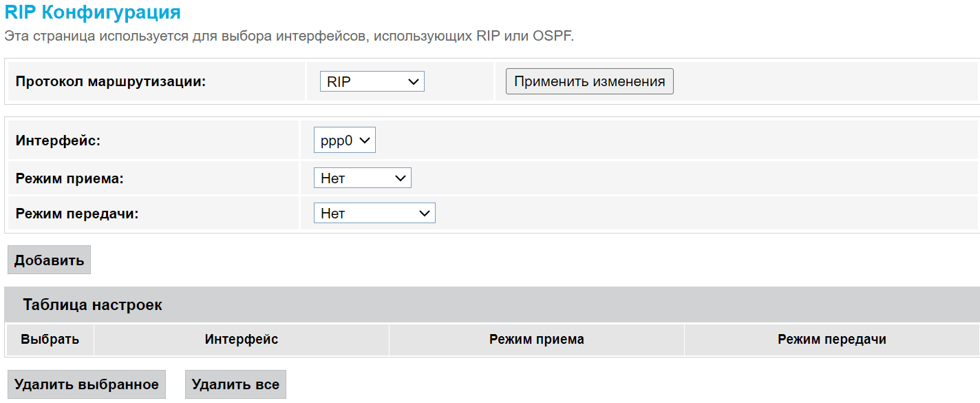Click the Интерфейс: form field label
980x403 pixels.
click(x=58, y=141)
